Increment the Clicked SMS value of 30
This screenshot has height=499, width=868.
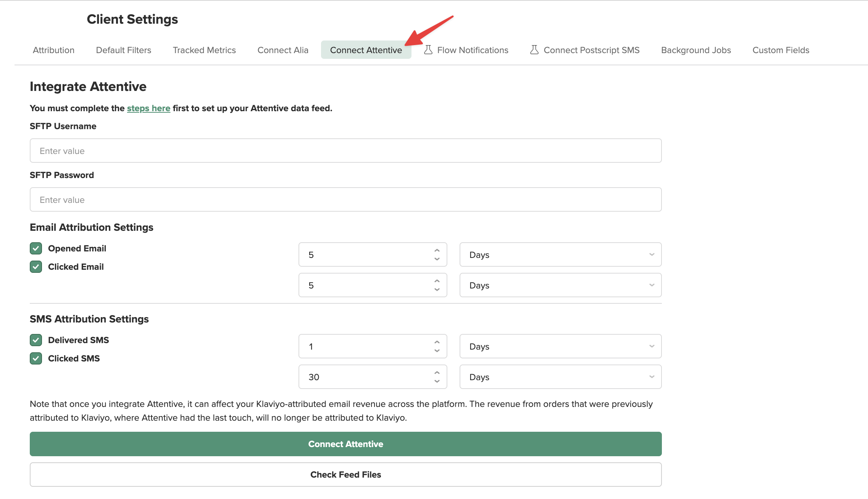pyautogui.click(x=437, y=373)
